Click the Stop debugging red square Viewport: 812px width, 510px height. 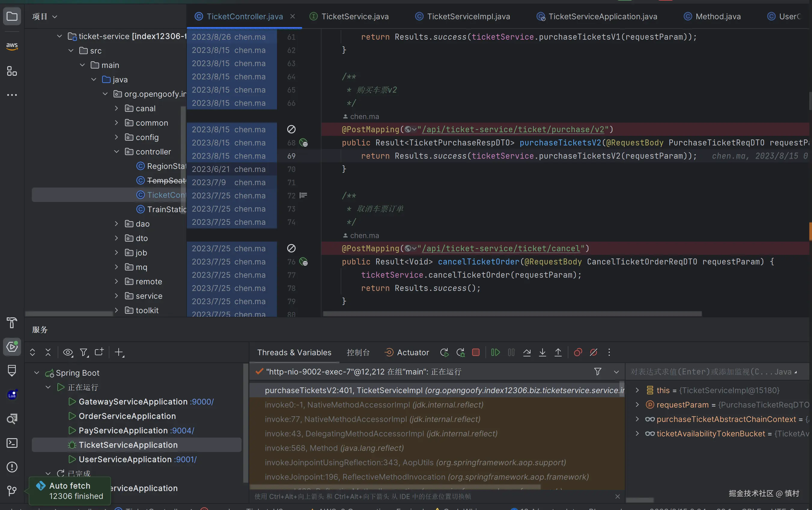(476, 353)
